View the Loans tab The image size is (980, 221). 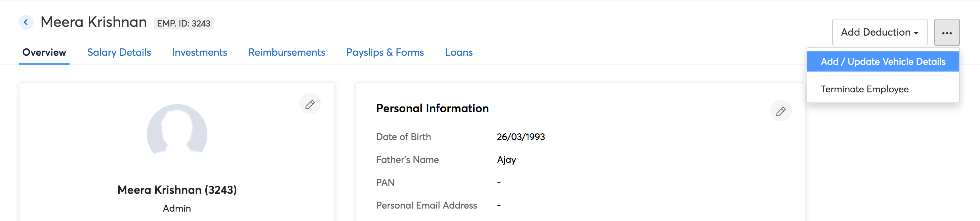pos(458,52)
